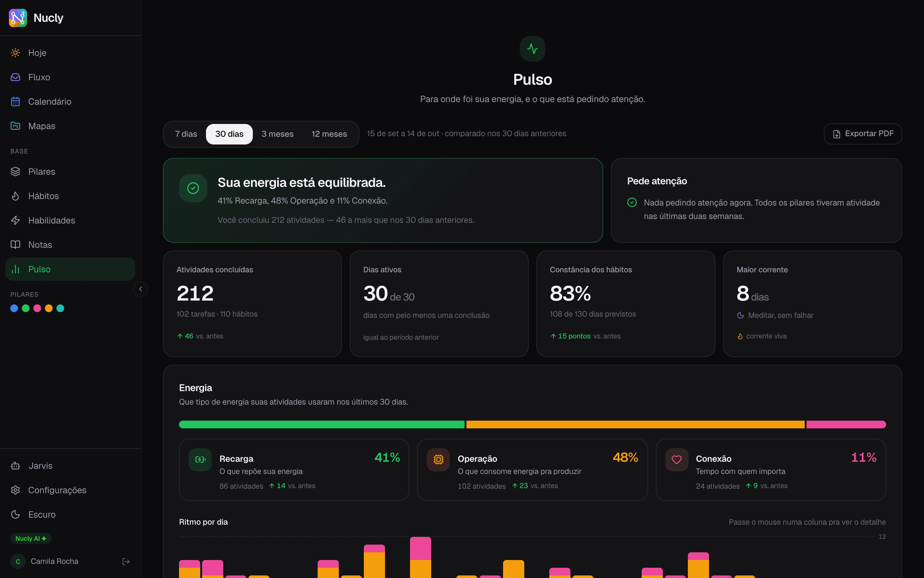Switch range to 3 meses
Viewport: 924px width, 578px height.
[278, 134]
